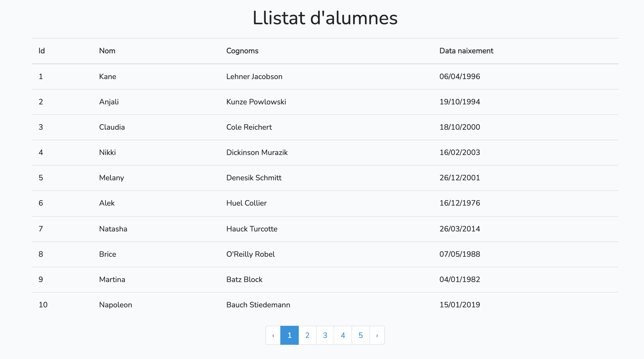Click the next page arrow in pagination
This screenshot has height=359, width=644.
[377, 335]
